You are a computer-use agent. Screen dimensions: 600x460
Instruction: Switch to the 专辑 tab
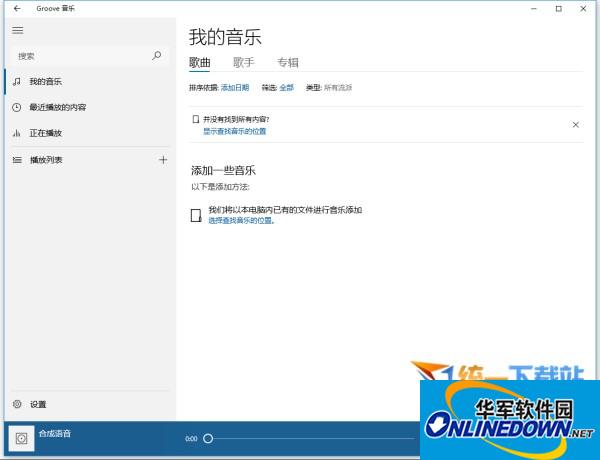[x=288, y=62]
